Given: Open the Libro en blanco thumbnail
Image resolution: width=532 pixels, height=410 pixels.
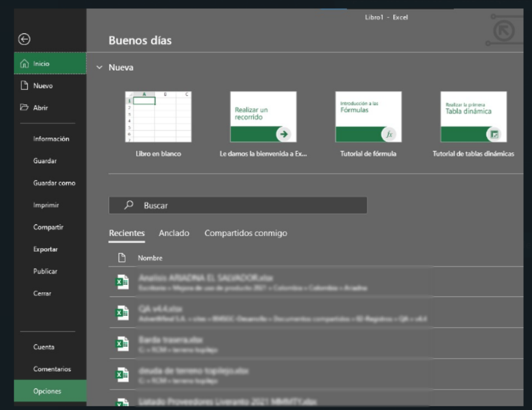Looking at the screenshot, I should 158,117.
